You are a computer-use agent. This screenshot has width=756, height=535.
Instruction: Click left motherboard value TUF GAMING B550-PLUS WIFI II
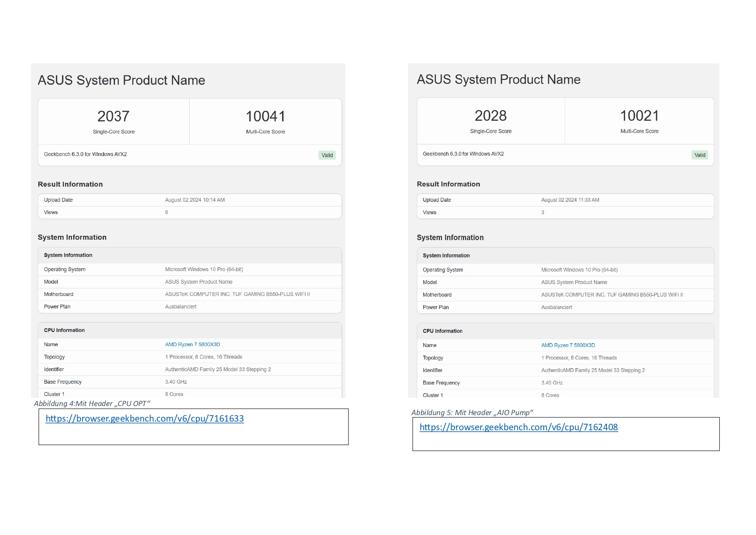point(237,294)
